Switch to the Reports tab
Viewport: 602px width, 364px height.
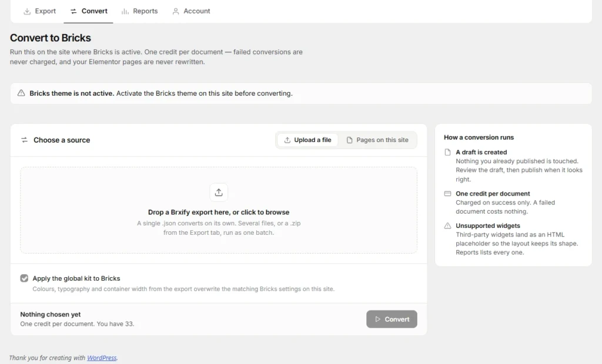(139, 11)
